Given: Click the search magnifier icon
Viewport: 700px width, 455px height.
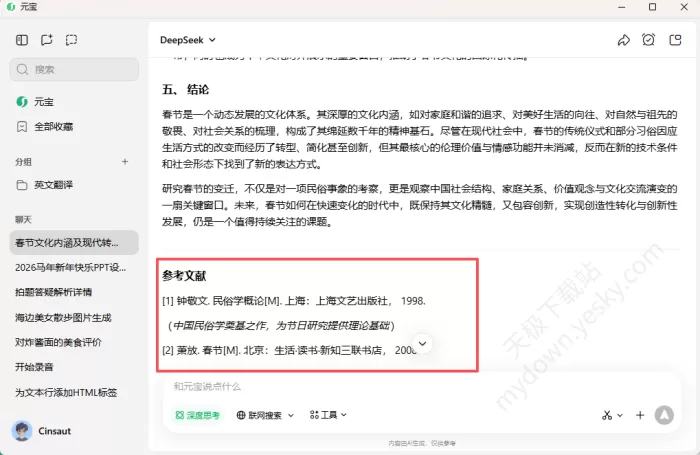Looking at the screenshot, I should [22, 70].
